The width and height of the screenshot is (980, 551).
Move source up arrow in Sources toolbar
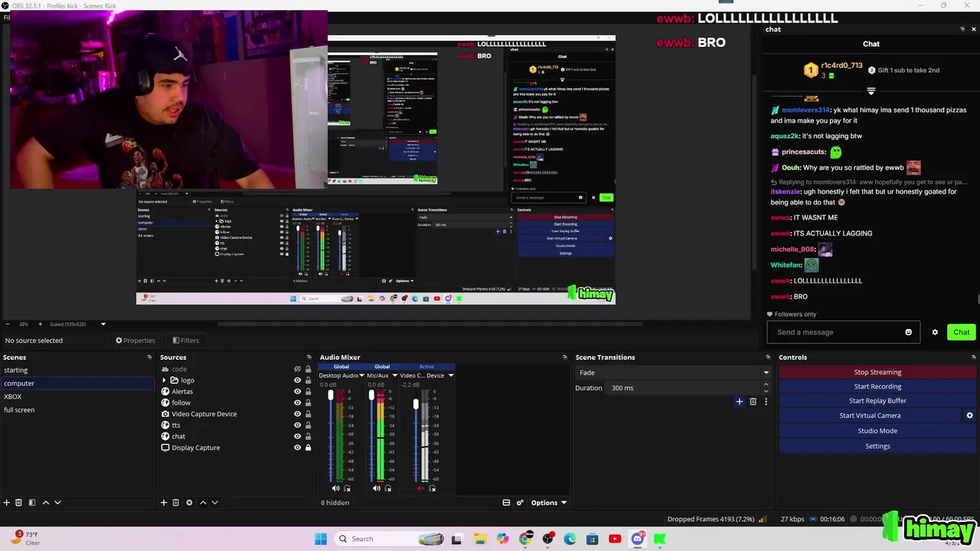[x=203, y=503]
